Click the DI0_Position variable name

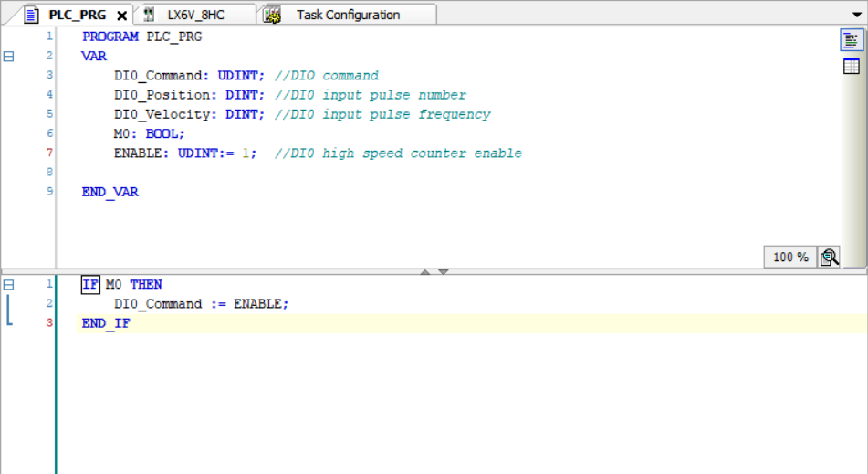pyautogui.click(x=162, y=95)
